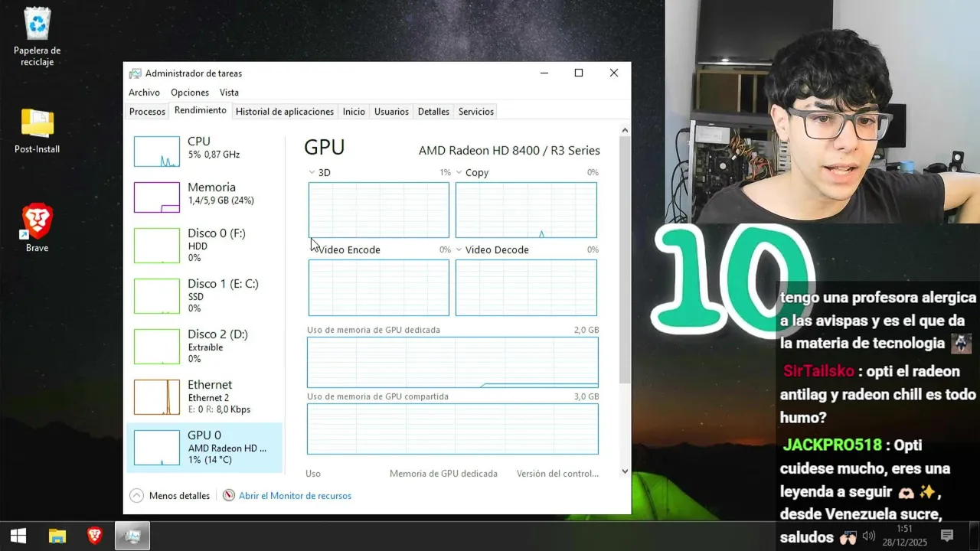Select Disco 2 (D:) Extraíble entry
Viewport: 980px width, 551px height.
[204, 346]
